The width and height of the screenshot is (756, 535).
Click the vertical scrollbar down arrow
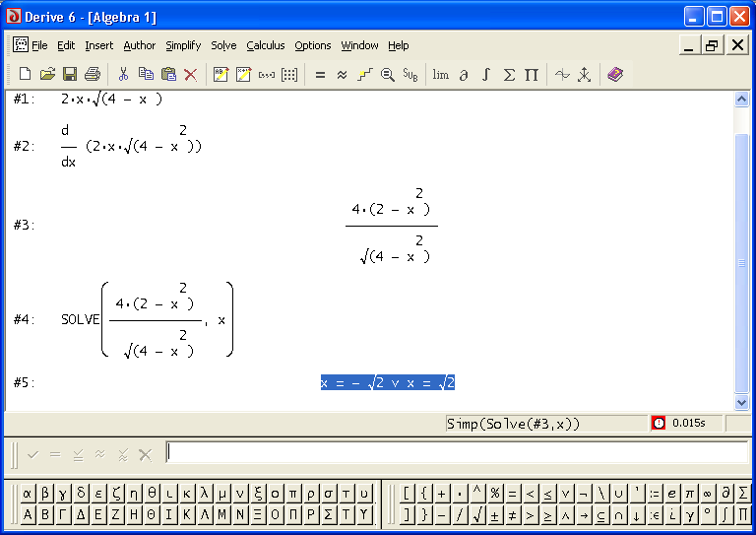743,402
